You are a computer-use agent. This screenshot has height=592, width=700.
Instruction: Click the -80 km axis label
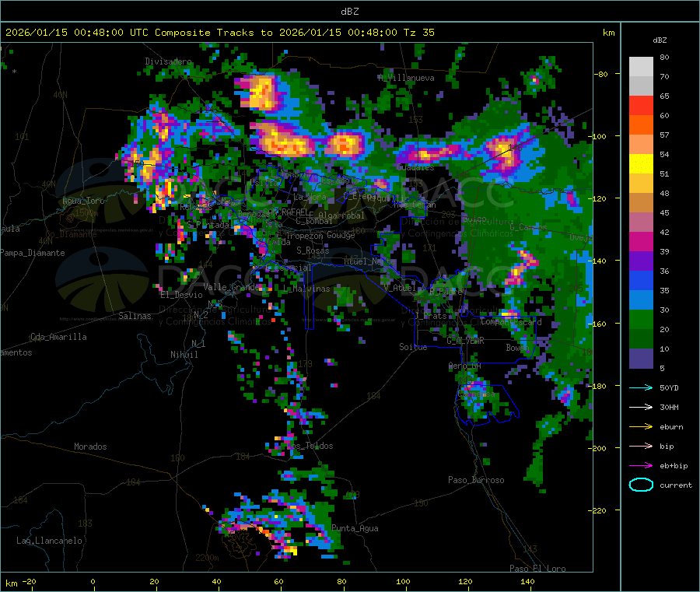point(600,74)
